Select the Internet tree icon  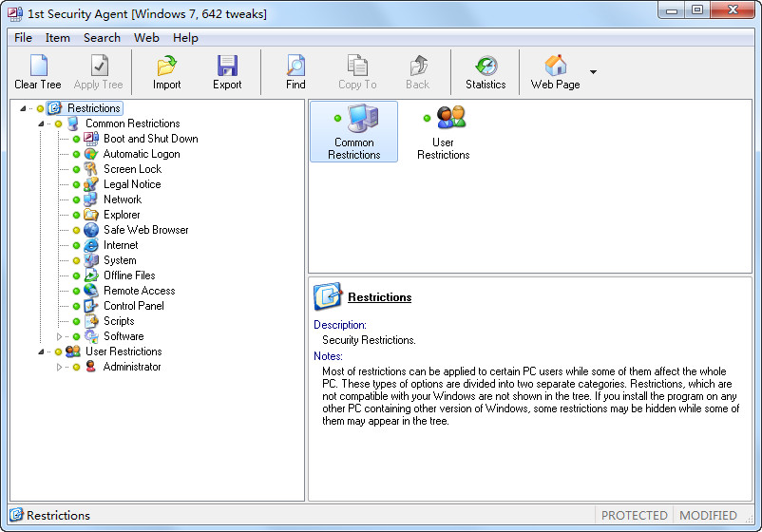tap(91, 245)
